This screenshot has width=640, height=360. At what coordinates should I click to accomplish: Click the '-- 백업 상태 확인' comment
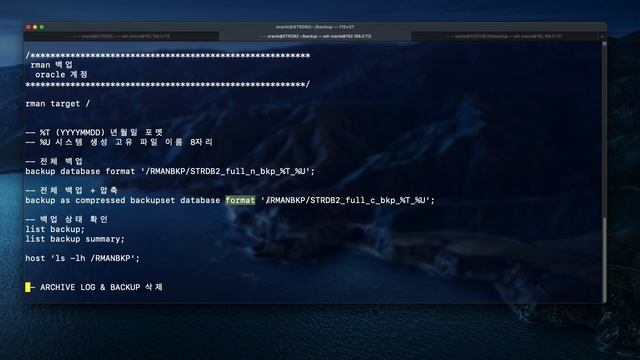67,220
